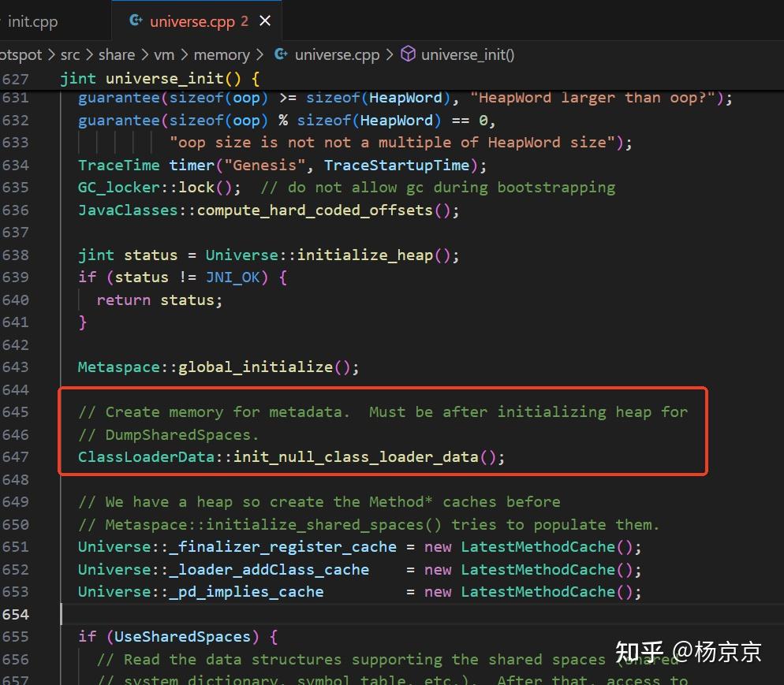
Task: Click the _pd_implies_cache identifier
Action: 246,592
